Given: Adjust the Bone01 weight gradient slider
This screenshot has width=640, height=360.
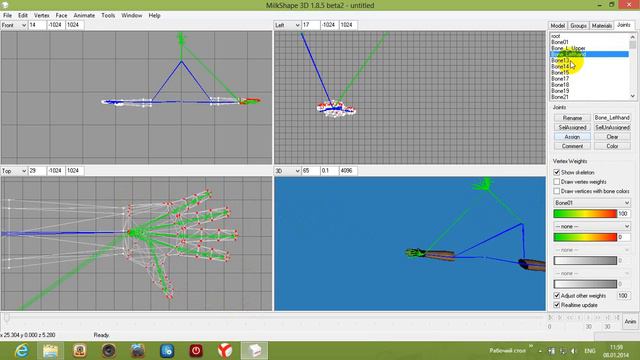Looking at the screenshot, I should point(585,213).
